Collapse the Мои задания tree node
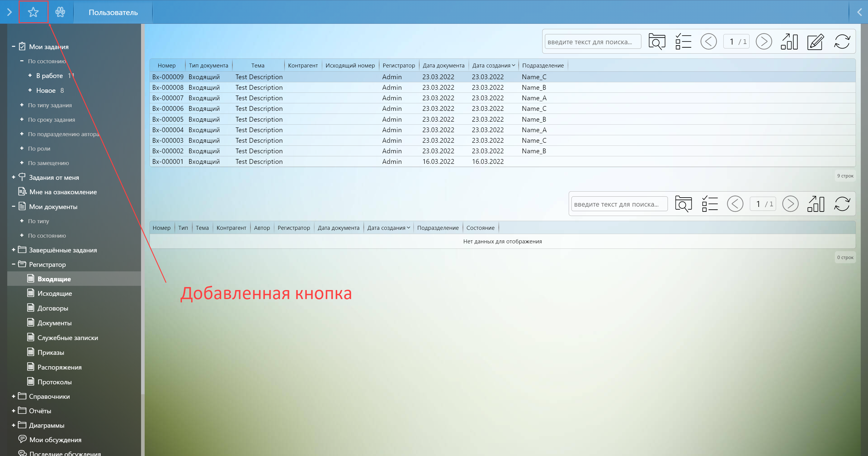The image size is (868, 456). 14,46
